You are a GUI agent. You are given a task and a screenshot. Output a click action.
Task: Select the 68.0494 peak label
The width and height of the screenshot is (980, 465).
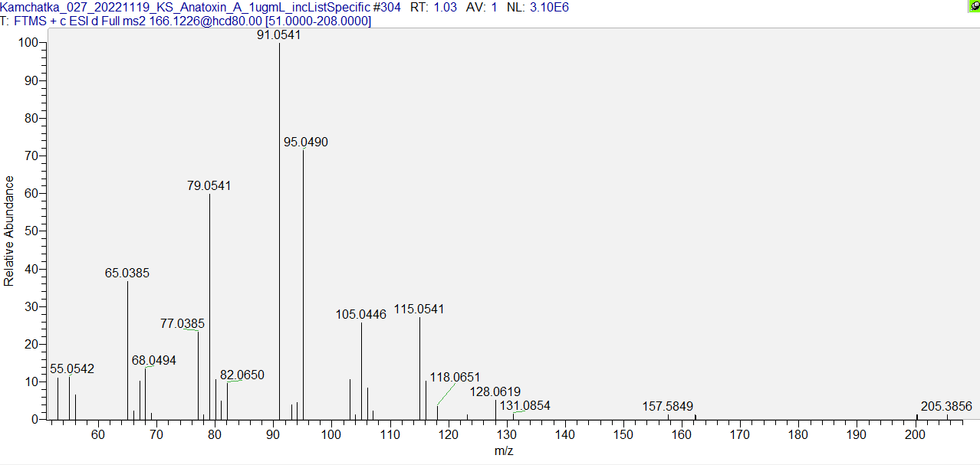pos(154,360)
